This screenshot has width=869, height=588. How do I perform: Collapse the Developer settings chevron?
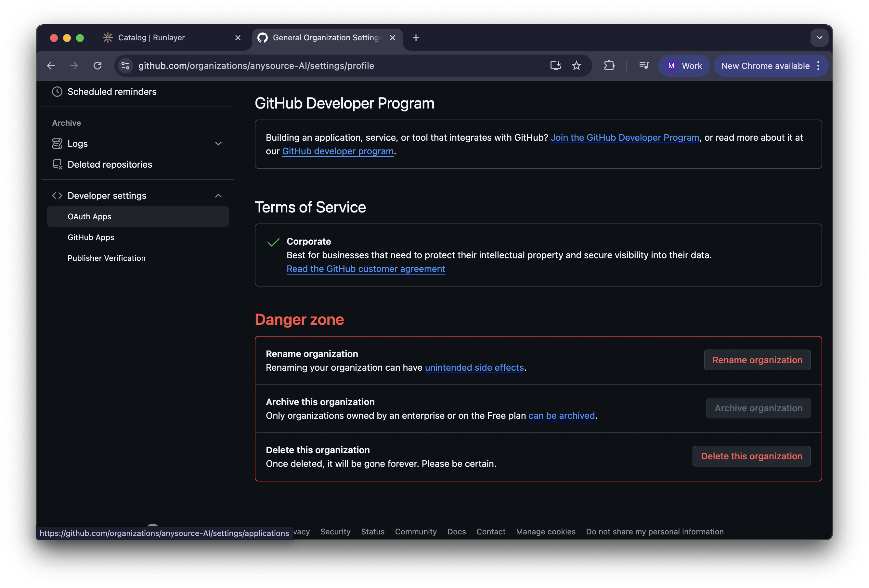(x=218, y=196)
